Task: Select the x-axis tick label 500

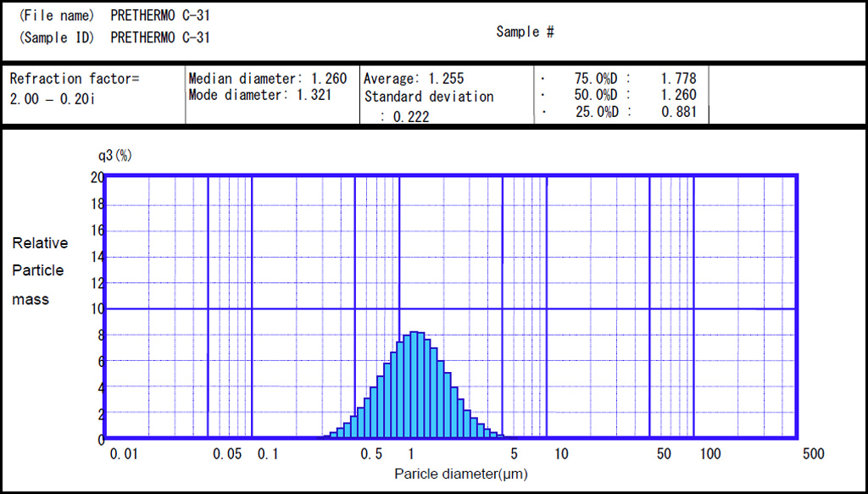Action: (x=812, y=454)
